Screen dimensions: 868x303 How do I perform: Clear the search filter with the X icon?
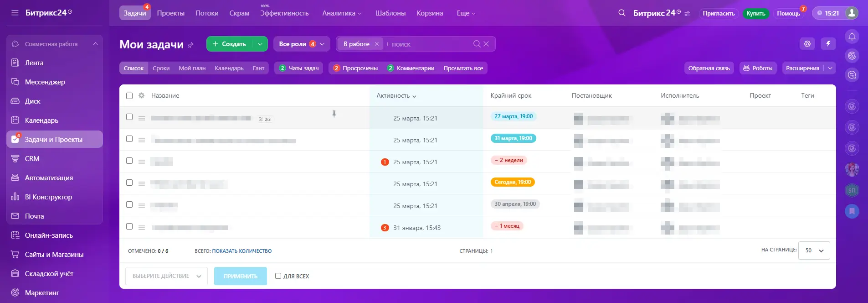[486, 44]
